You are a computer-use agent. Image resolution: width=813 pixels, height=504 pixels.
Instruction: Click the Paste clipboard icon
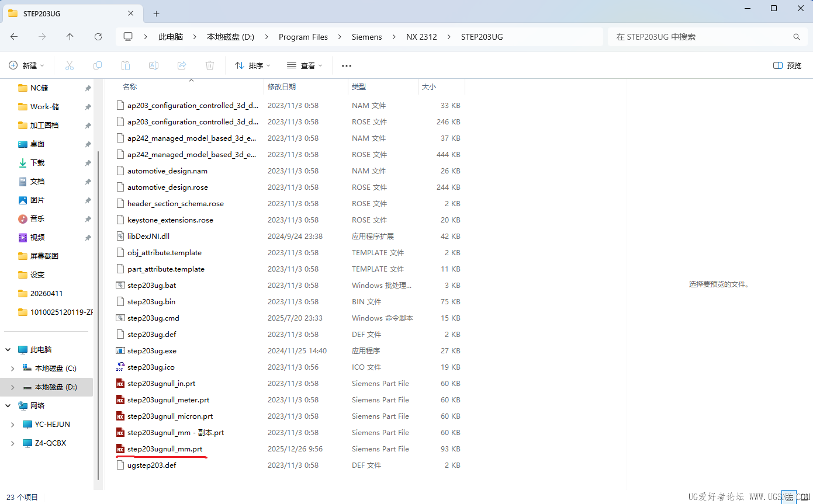pyautogui.click(x=126, y=65)
